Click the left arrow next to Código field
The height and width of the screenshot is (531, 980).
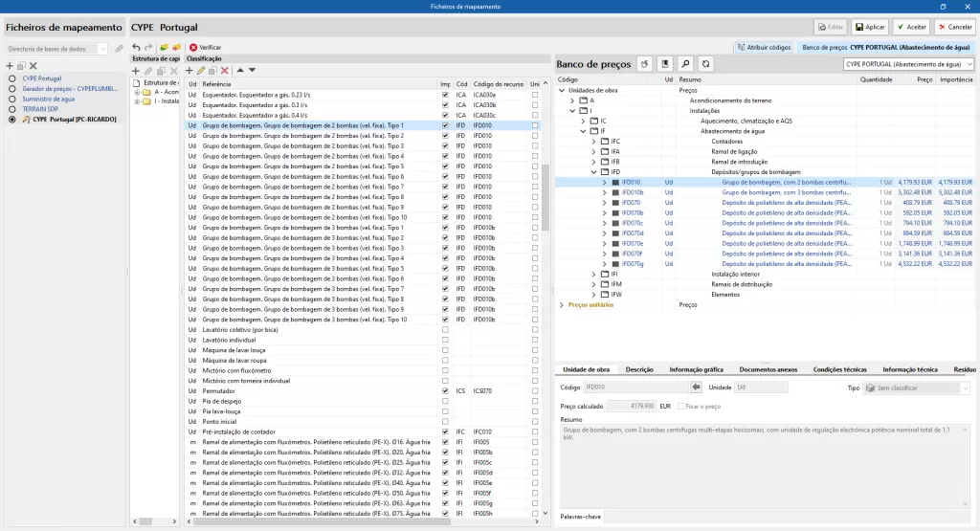point(696,387)
